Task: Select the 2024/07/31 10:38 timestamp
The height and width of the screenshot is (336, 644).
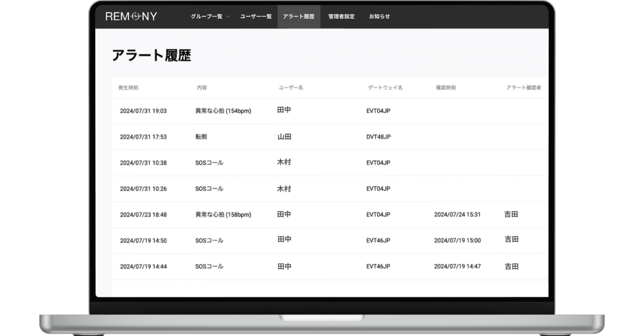Action: [143, 163]
